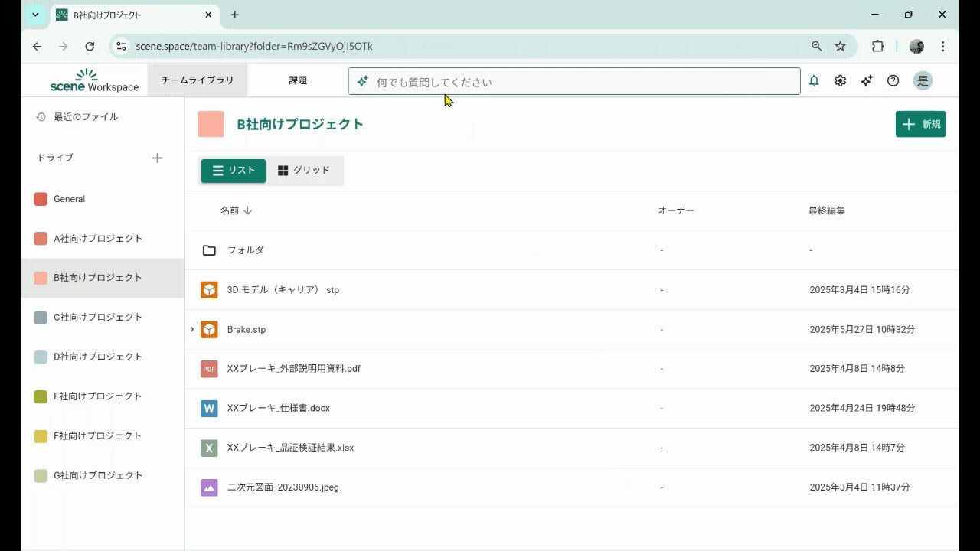Open the settings gear icon
This screenshot has height=551, width=980.
[x=840, y=81]
